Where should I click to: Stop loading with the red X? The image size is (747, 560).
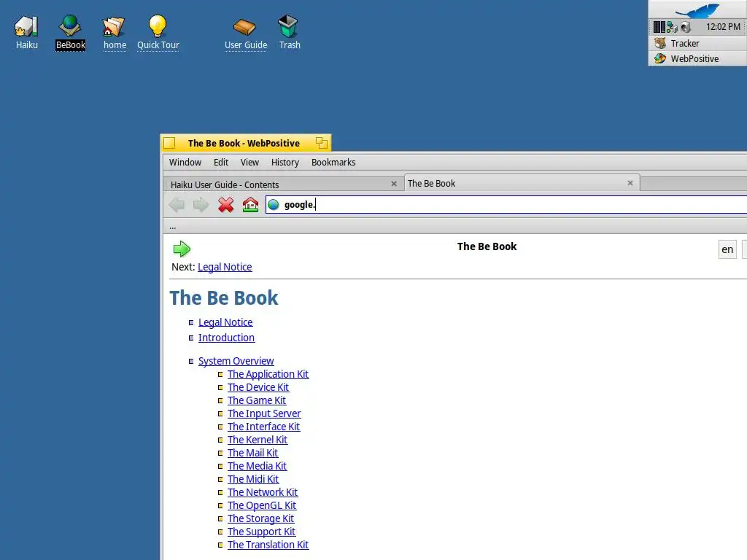tap(226, 205)
